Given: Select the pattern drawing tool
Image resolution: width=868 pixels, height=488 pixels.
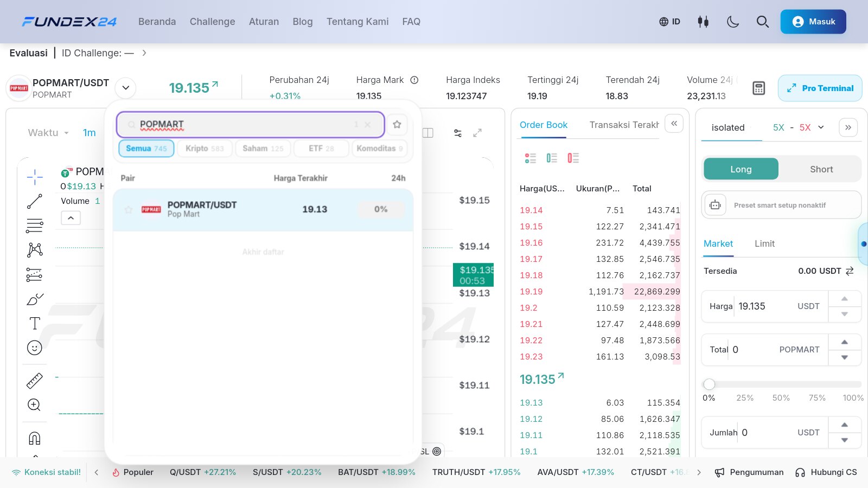Looking at the screenshot, I should pyautogui.click(x=35, y=249).
